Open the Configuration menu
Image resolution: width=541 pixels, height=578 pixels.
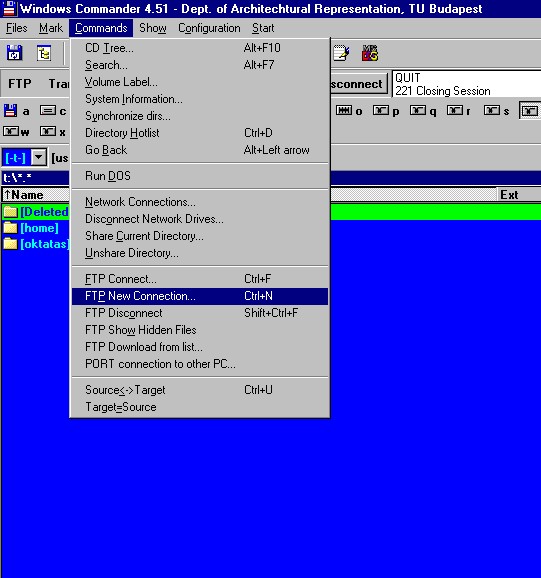209,28
